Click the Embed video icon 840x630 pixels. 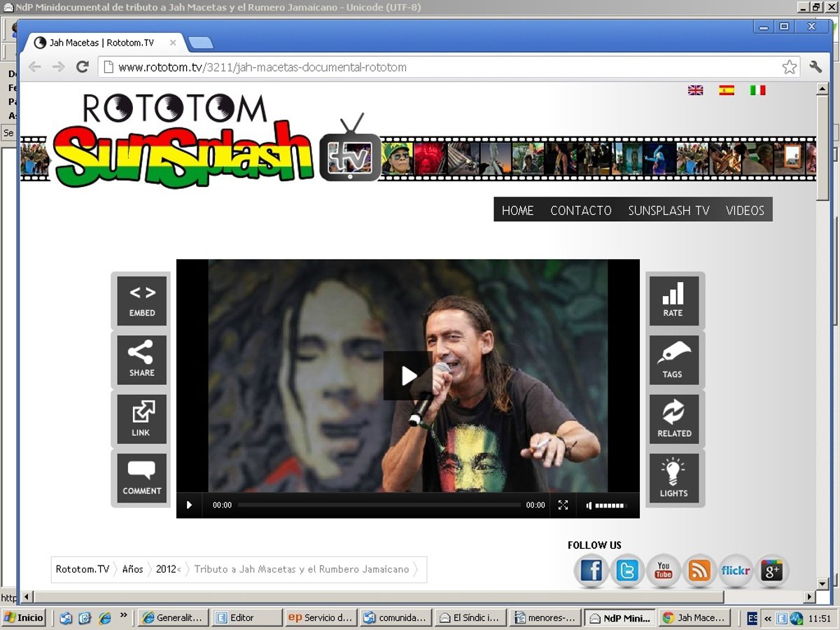click(x=141, y=301)
